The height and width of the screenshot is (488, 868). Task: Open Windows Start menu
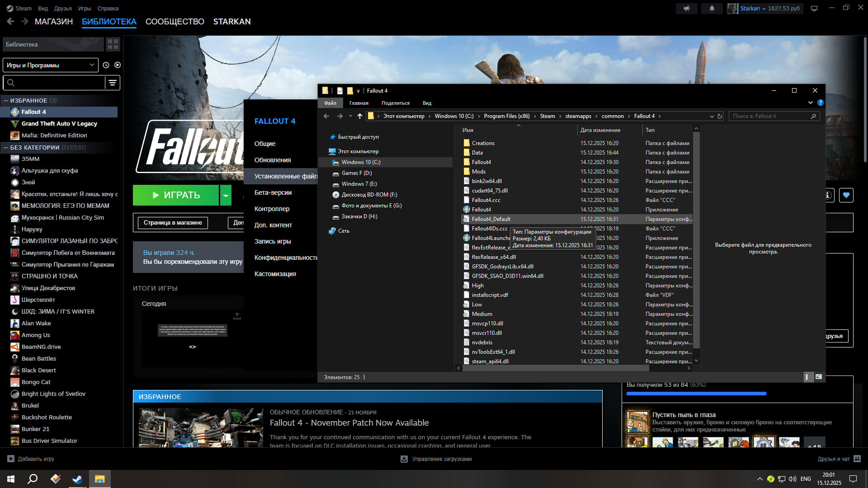pyautogui.click(x=11, y=479)
